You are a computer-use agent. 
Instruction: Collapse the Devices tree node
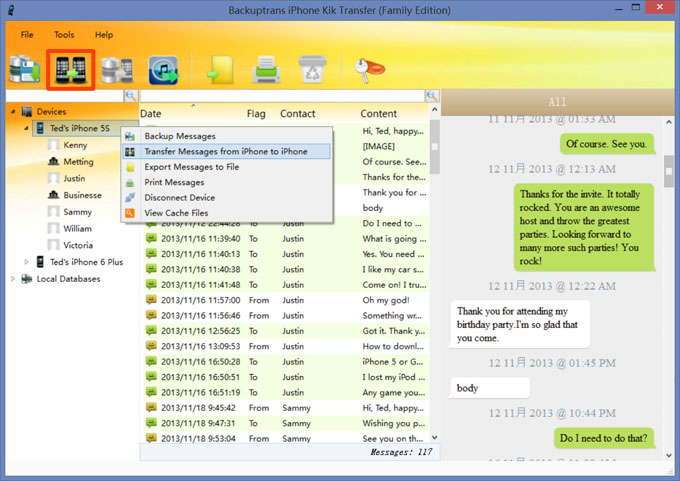13,111
